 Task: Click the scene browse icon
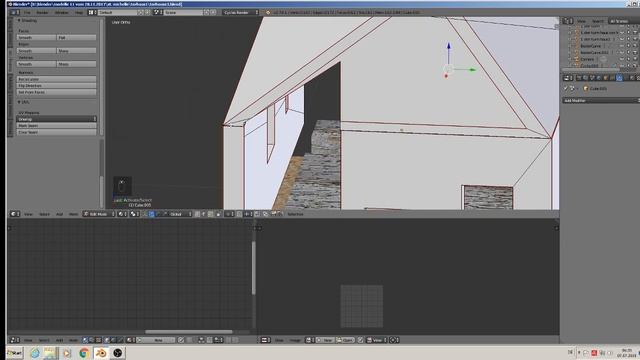click(x=157, y=12)
